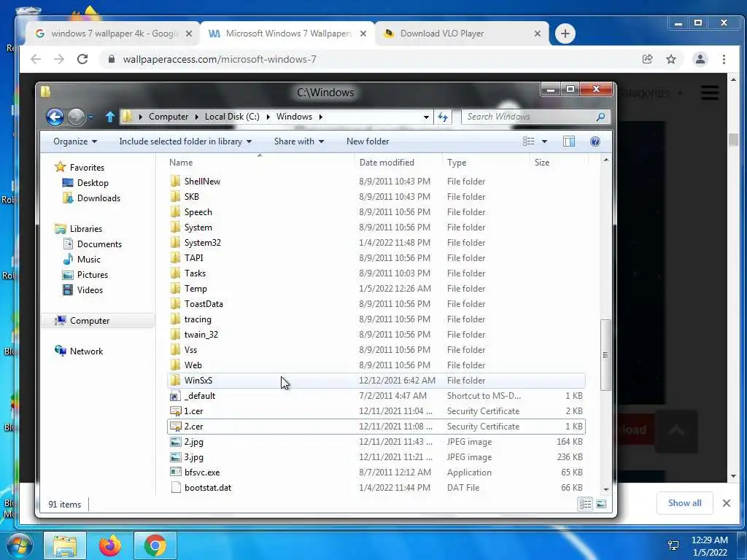Switch to large icons view in status bar
This screenshot has width=747, height=560.
pos(601,504)
